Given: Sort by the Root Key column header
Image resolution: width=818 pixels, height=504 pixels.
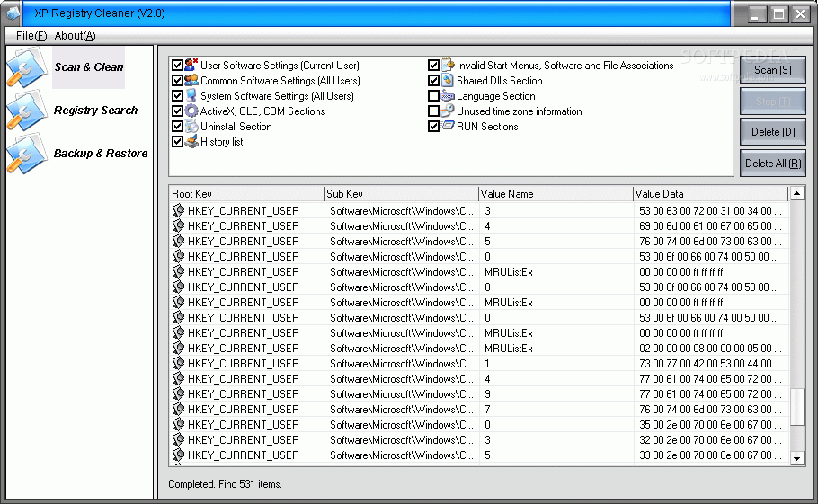Looking at the screenshot, I should tap(246, 194).
